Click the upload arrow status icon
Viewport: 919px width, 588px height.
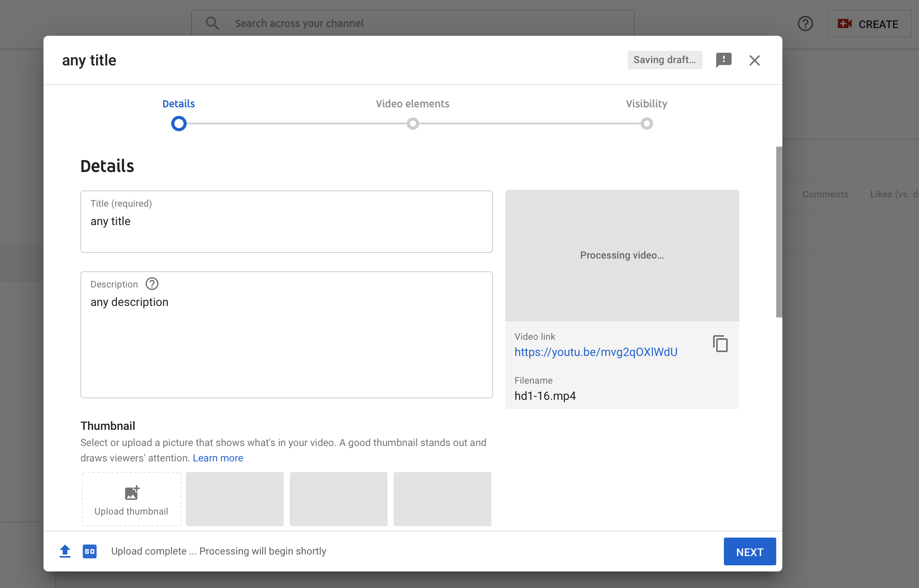pos(65,551)
